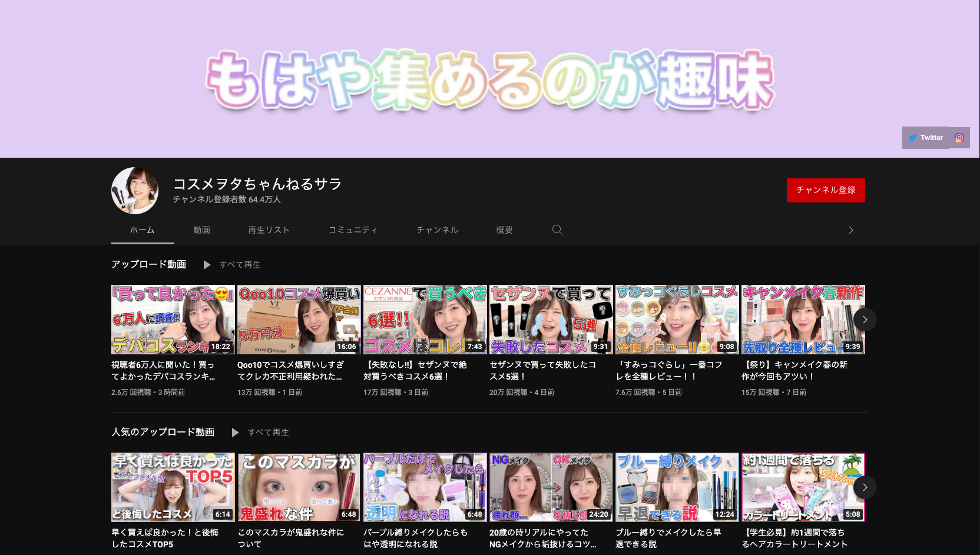This screenshot has height=555, width=980.
Task: Open the CEZANNE で買うべき6選 thumbnail
Action: (x=425, y=320)
